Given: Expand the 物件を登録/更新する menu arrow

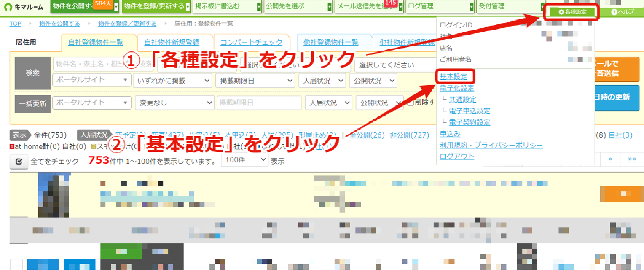Looking at the screenshot, I should [188, 7].
